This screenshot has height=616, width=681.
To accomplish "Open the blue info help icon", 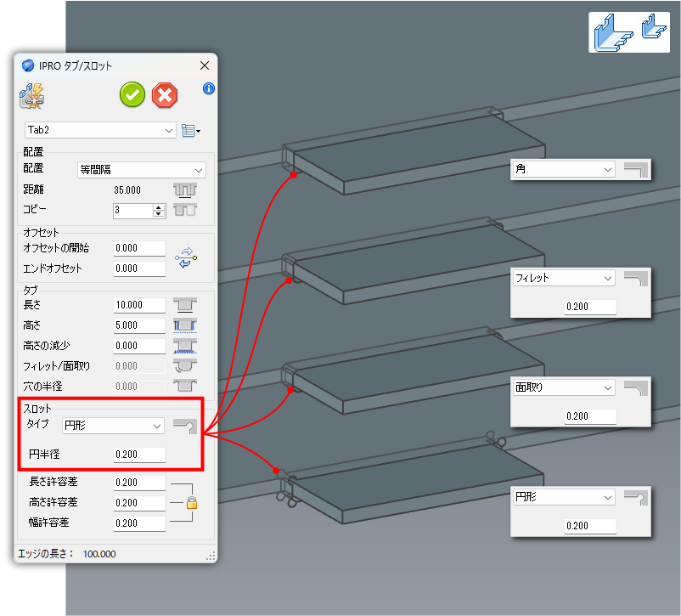I will [x=209, y=88].
